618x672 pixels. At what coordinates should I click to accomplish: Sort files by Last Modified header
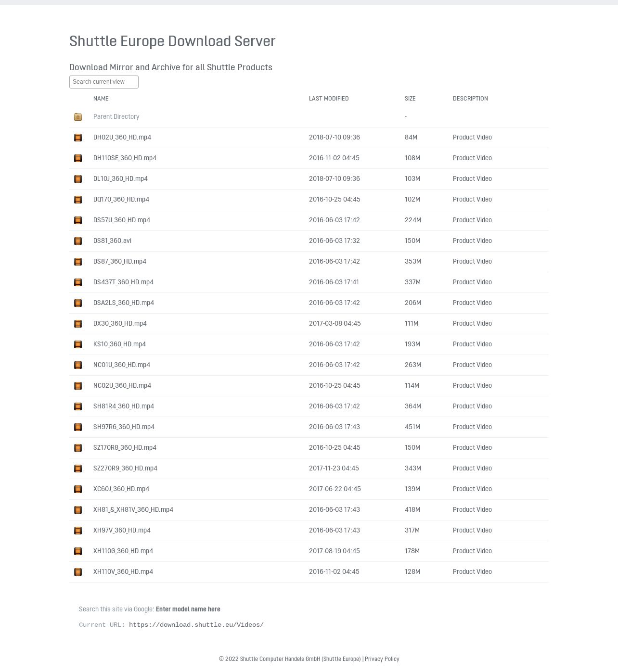coord(329,99)
